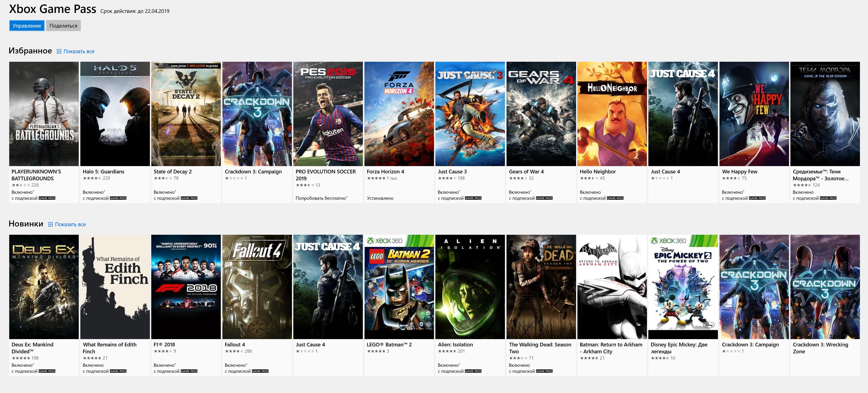Click Game Pass badge under Just Cause 3
Image resolution: width=868 pixels, height=393 pixels.
click(473, 198)
